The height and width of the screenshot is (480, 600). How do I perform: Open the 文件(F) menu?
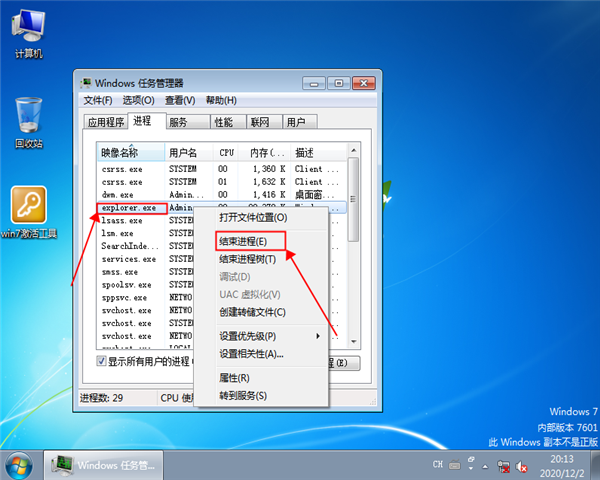click(98, 100)
